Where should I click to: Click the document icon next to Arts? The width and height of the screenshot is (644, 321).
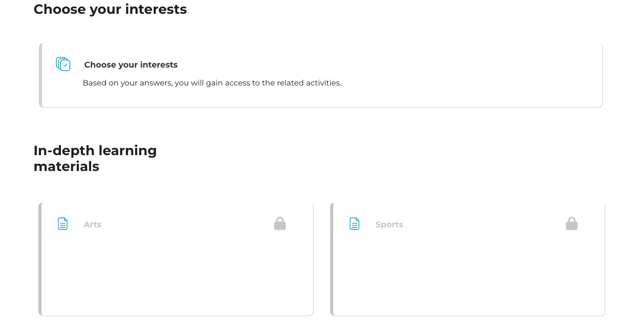tap(62, 224)
